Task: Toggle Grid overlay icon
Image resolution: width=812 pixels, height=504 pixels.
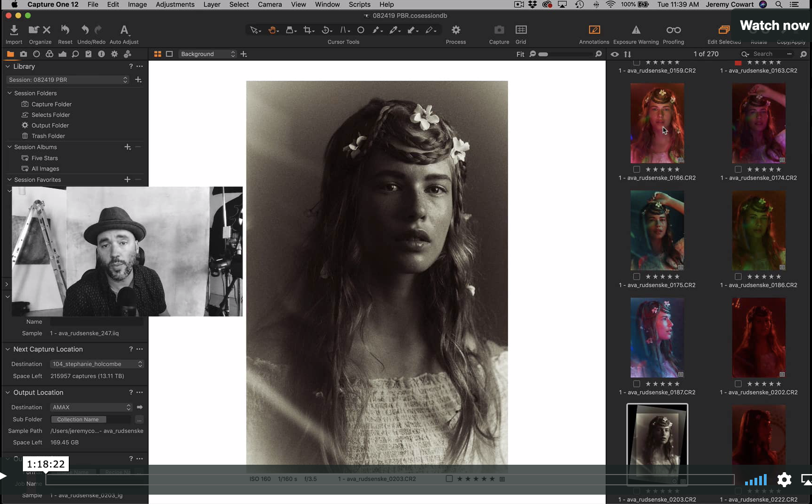Action: pos(521,30)
